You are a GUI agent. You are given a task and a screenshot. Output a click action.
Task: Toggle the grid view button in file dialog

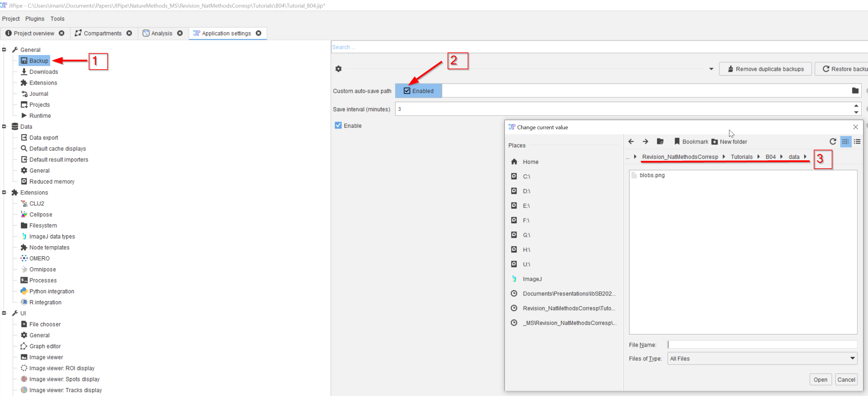coord(845,141)
